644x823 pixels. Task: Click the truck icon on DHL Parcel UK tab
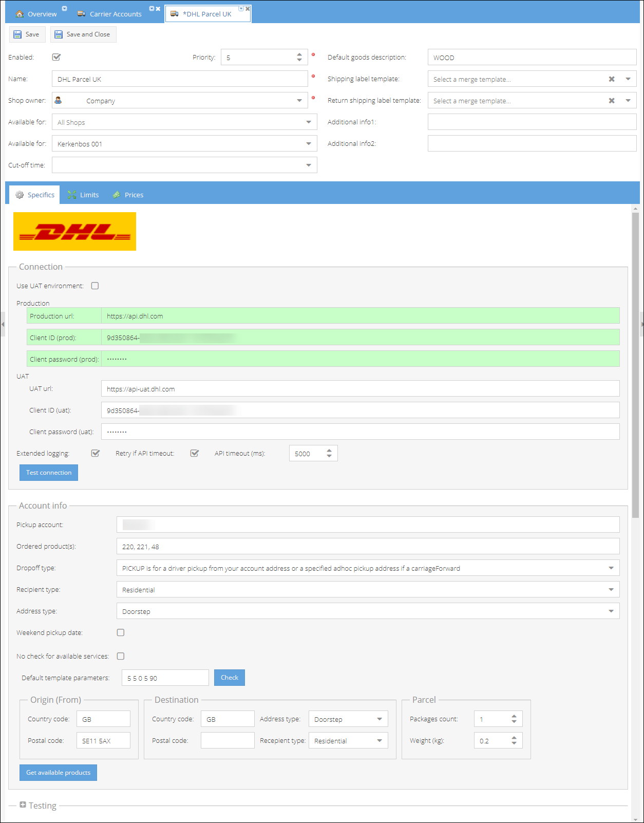pos(175,14)
